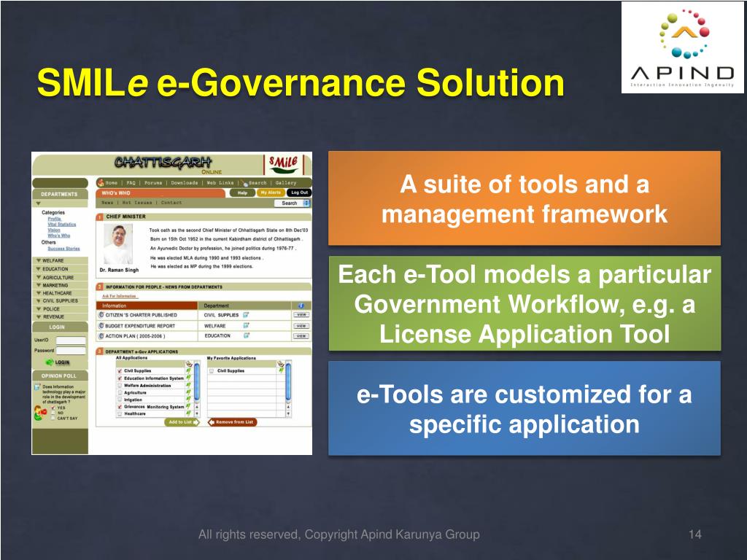
Task: Click document icon next to Budget Expenditure Report
Action: 101,326
